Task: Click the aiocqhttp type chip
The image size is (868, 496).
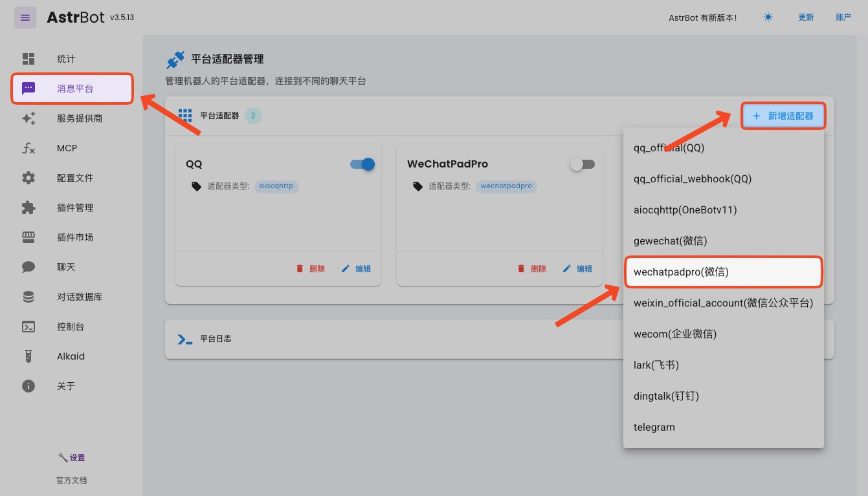Action: point(276,186)
